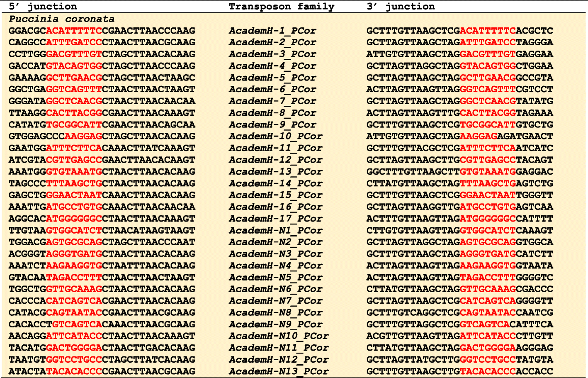Select the AcademH-N8_PCor family name
Screen dimensions: 588x378
click(x=276, y=312)
